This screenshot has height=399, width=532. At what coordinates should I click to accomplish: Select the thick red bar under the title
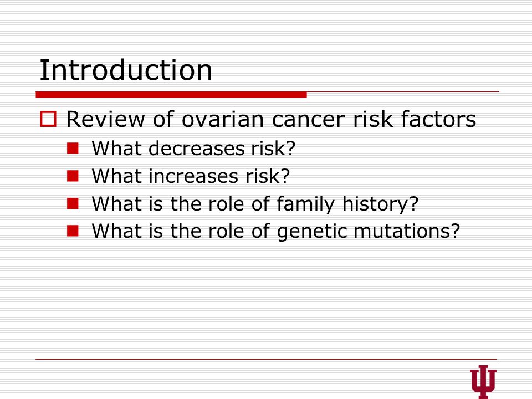(171, 95)
